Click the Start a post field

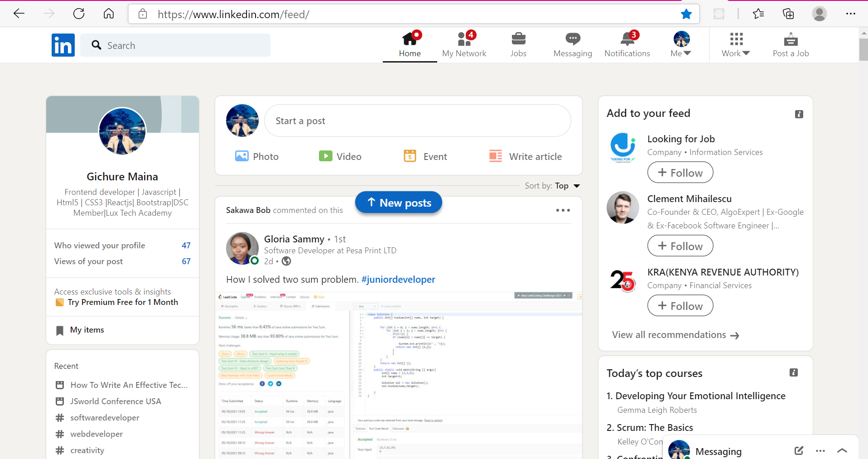click(417, 121)
